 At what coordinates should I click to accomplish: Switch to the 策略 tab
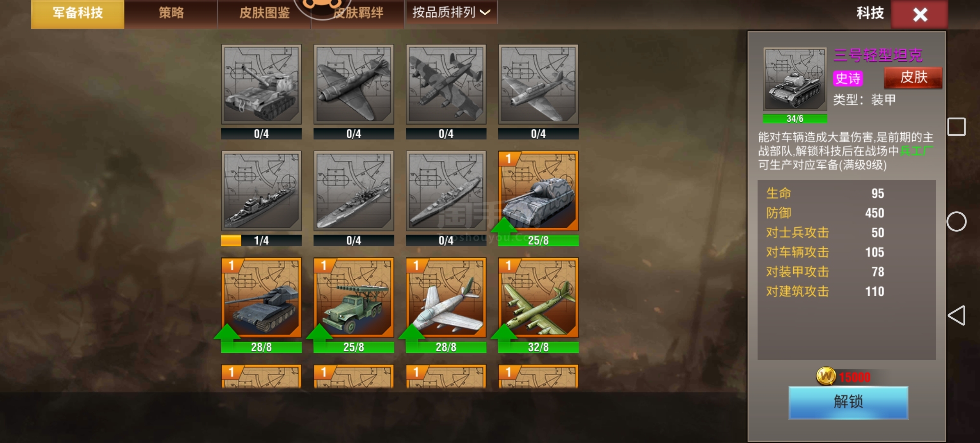tap(171, 14)
